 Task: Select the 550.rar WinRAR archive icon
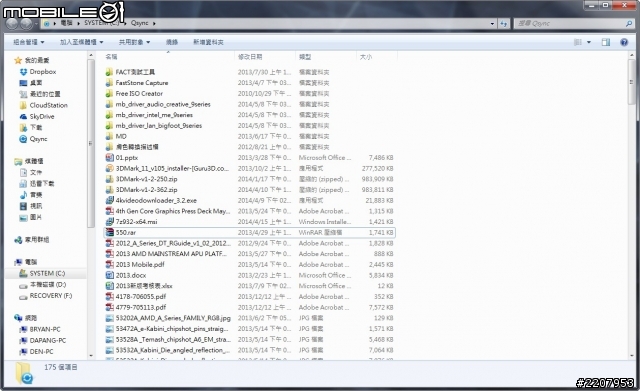click(x=109, y=232)
